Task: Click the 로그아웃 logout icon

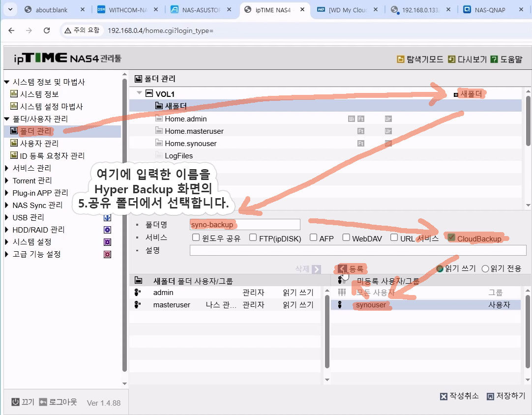Action: (x=43, y=402)
